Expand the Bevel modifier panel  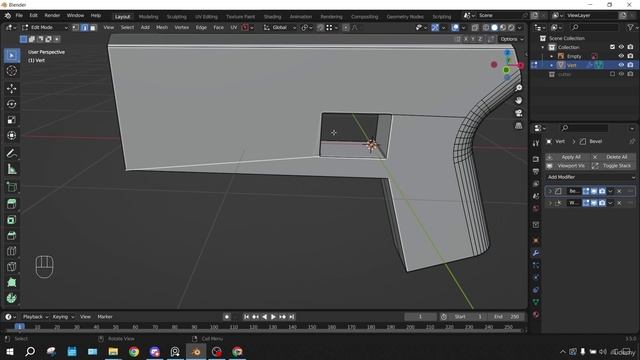[x=550, y=191]
